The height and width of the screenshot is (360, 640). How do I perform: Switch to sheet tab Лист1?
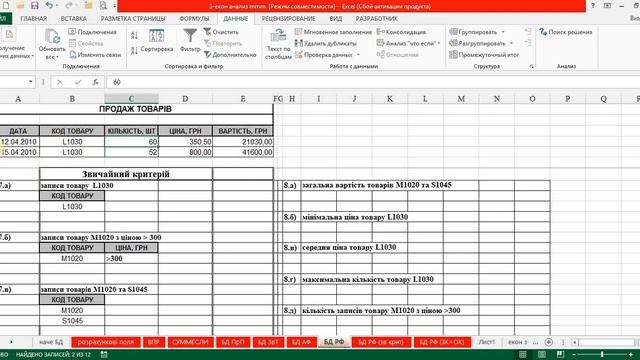tap(487, 342)
